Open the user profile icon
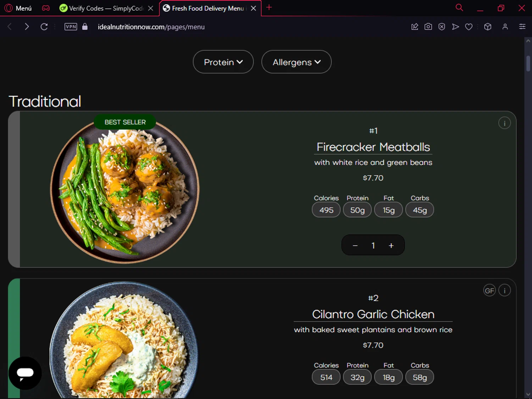The height and width of the screenshot is (399, 532). [505, 27]
